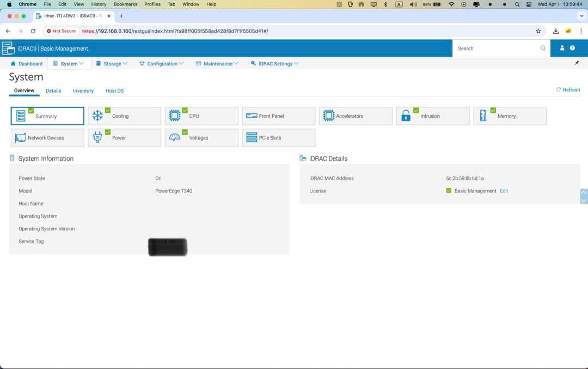Click the Power State value On
This screenshot has width=588, height=369.
[x=158, y=178]
